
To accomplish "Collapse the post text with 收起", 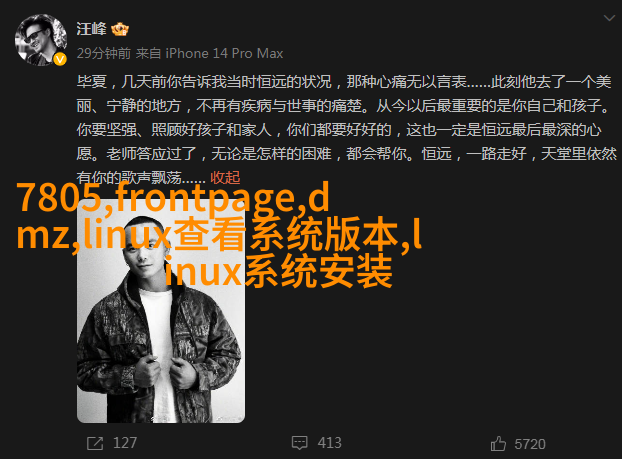I will click(225, 177).
